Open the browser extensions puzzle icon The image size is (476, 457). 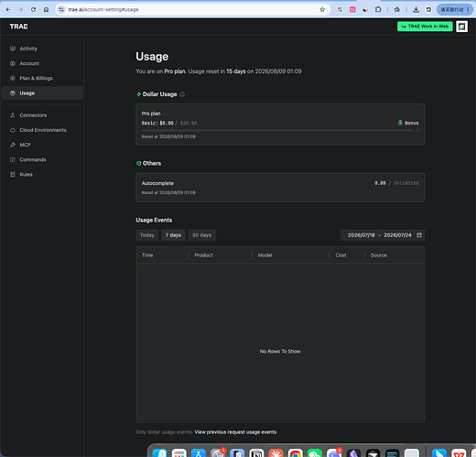pyautogui.click(x=378, y=9)
